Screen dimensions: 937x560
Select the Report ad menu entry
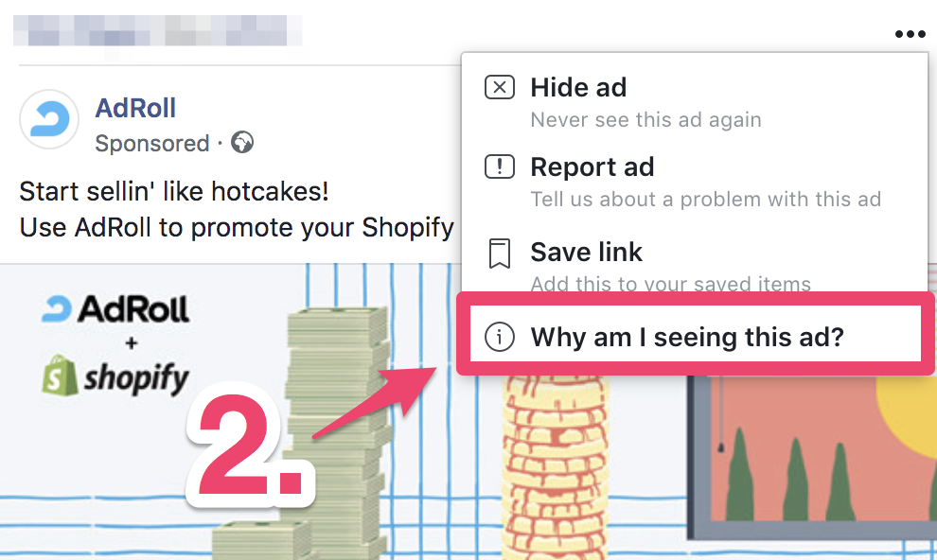(695, 182)
